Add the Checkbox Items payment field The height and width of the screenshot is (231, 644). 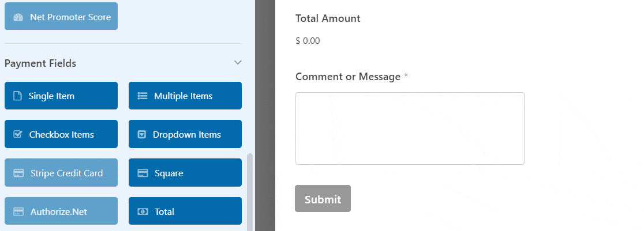[x=61, y=134]
